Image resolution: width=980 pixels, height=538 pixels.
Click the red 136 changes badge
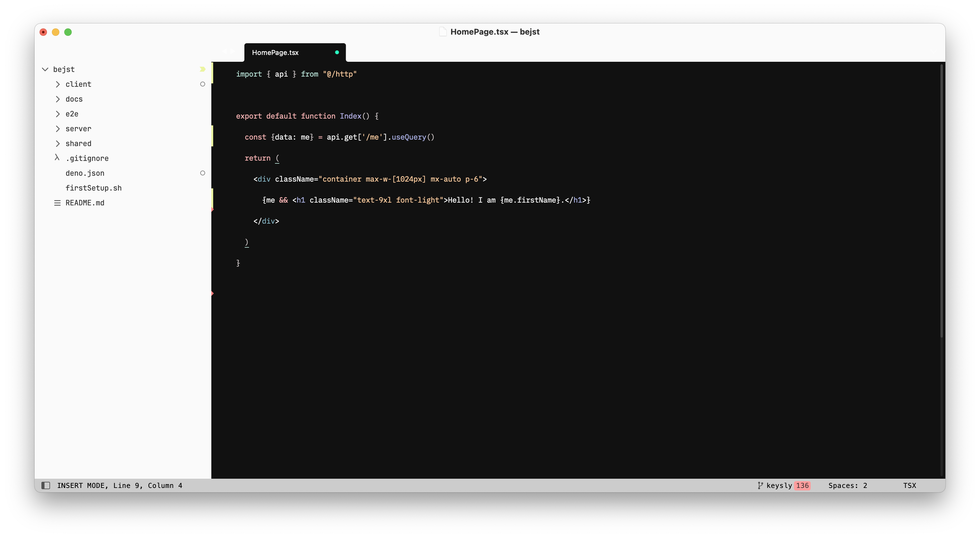coord(802,485)
